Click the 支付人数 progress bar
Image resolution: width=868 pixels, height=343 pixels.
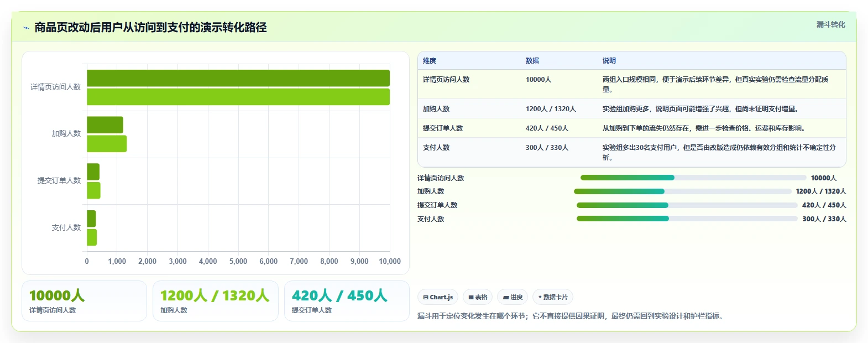pos(687,219)
